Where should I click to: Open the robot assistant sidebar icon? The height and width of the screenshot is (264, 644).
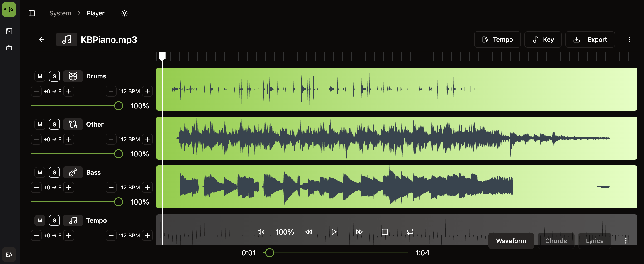click(9, 47)
